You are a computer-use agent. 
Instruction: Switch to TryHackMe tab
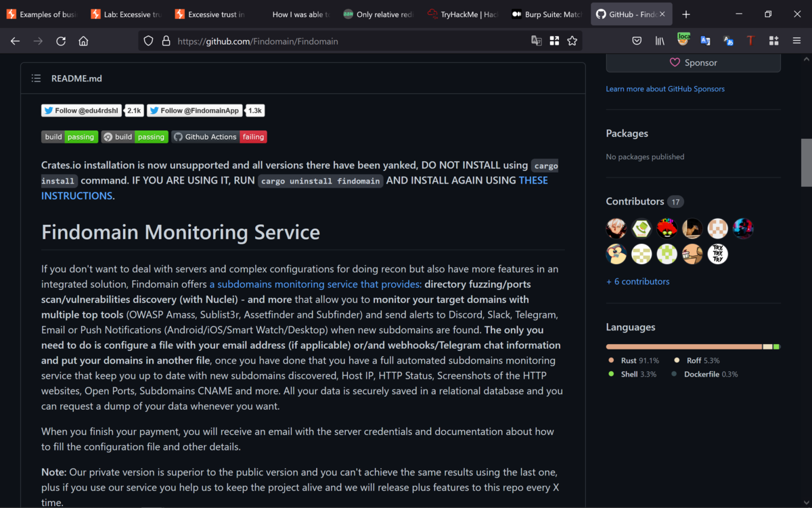[461, 14]
